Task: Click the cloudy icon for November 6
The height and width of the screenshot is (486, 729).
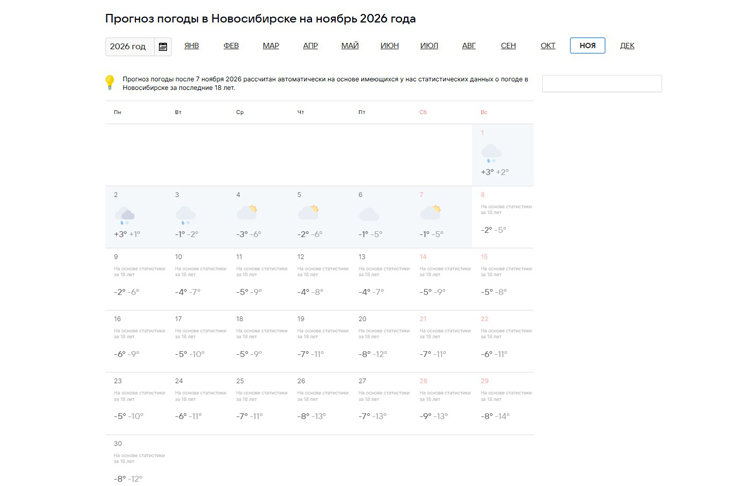Action: [369, 214]
